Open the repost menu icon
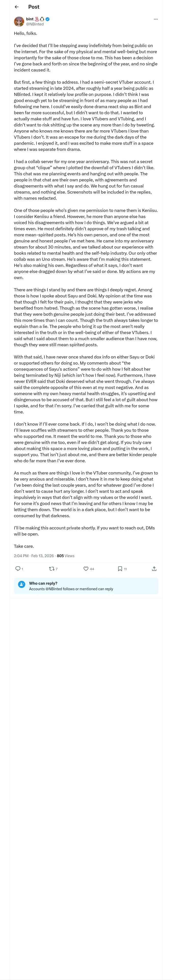Viewport: 172px width, 980px height. tap(51, 568)
